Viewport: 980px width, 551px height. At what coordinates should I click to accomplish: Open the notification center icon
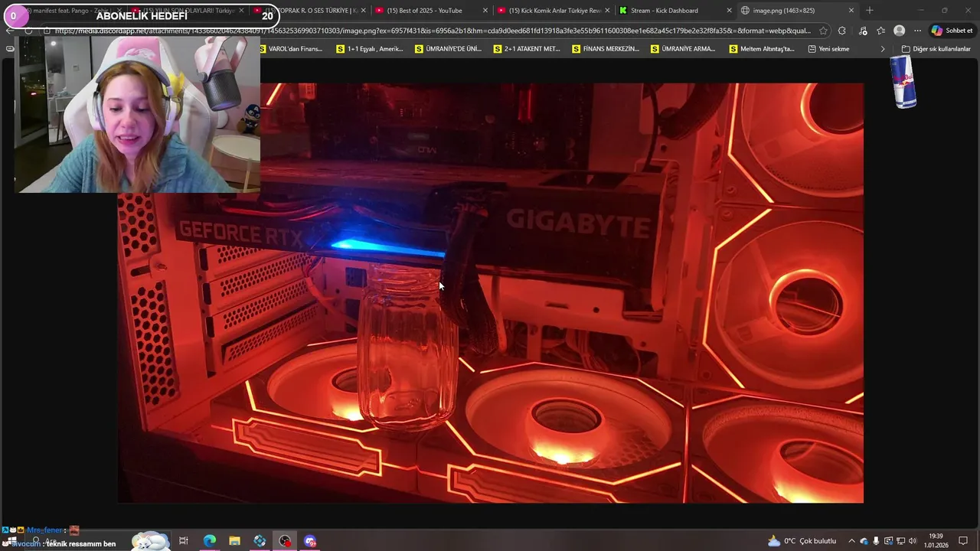[963, 541]
